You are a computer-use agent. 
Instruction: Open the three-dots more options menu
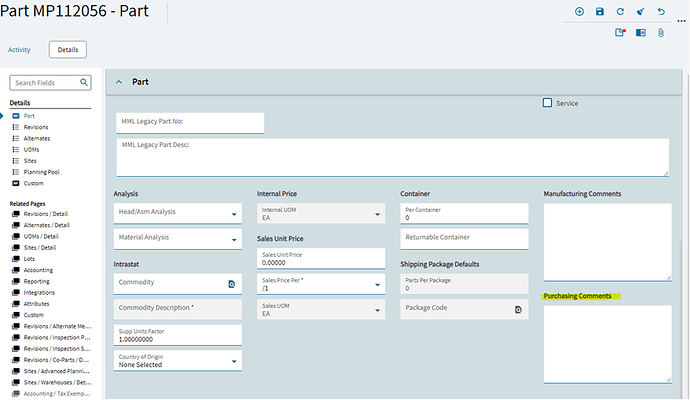click(681, 21)
